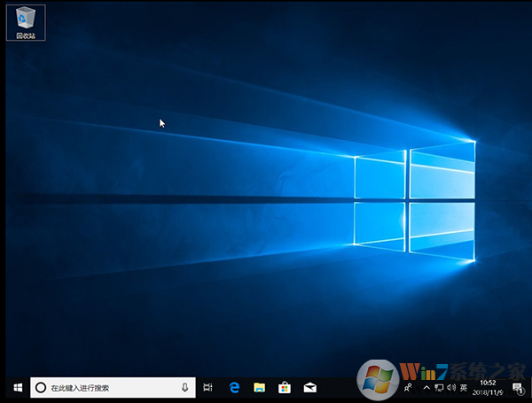Click the 10:52 clock to show calendar
532x403 pixels.
click(x=488, y=388)
